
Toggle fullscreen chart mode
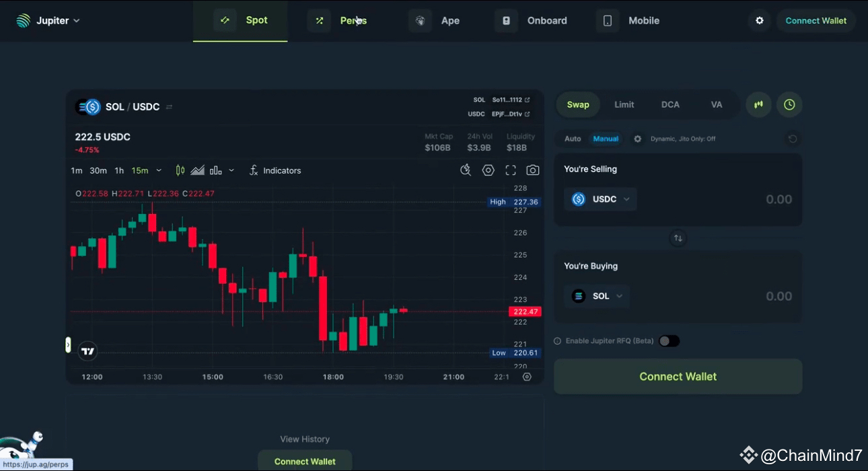tap(511, 170)
